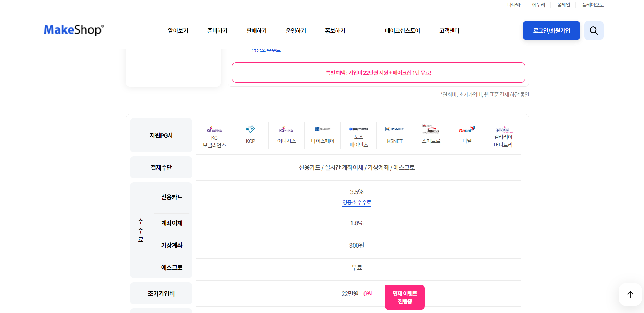Click the KG 이니시스 logo

coord(286,129)
